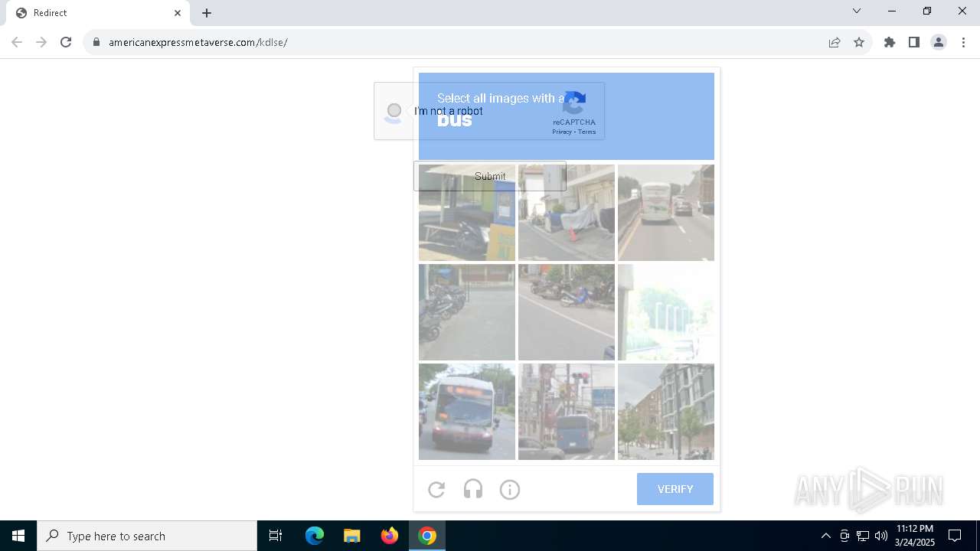Image resolution: width=980 pixels, height=551 pixels.
Task: Open the network status tray icon
Action: [863, 536]
